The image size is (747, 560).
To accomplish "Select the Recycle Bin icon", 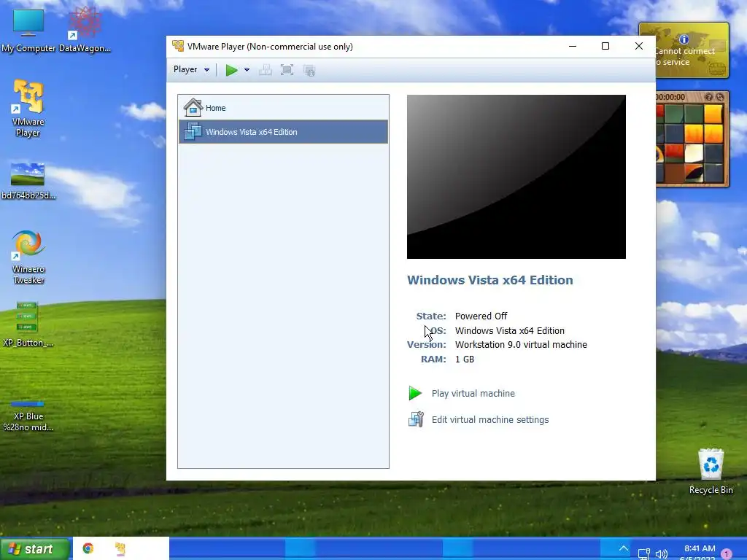I will (x=711, y=472).
